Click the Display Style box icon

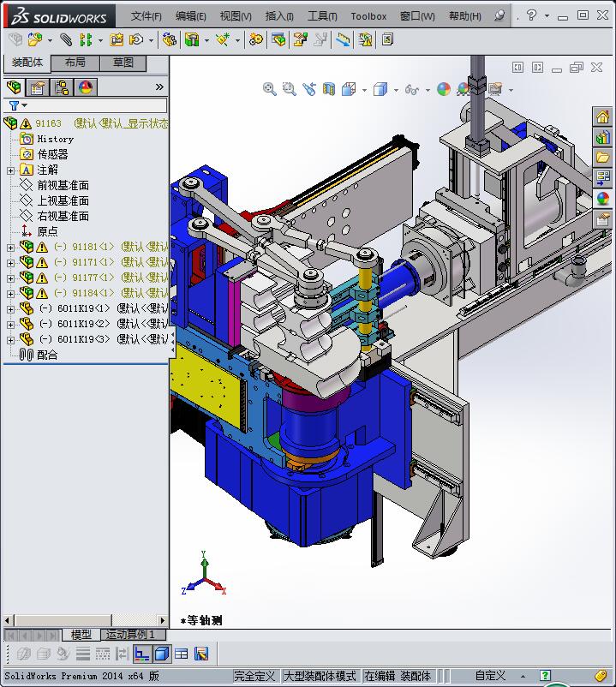380,89
